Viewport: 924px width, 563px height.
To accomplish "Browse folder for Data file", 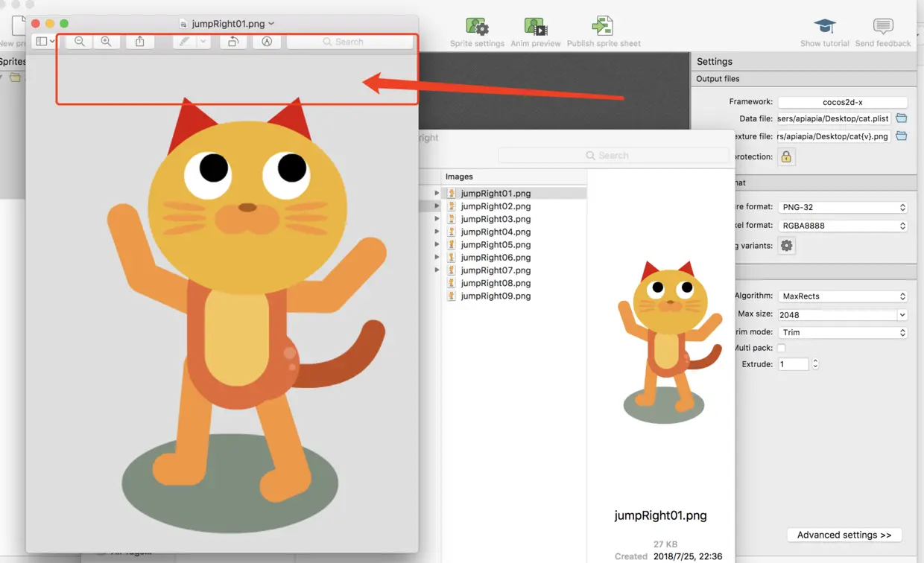I will coord(902,118).
